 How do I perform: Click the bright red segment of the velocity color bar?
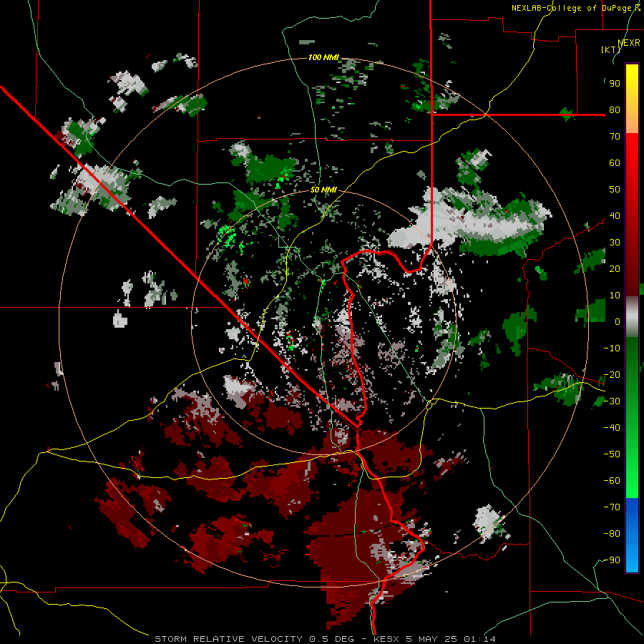632,156
